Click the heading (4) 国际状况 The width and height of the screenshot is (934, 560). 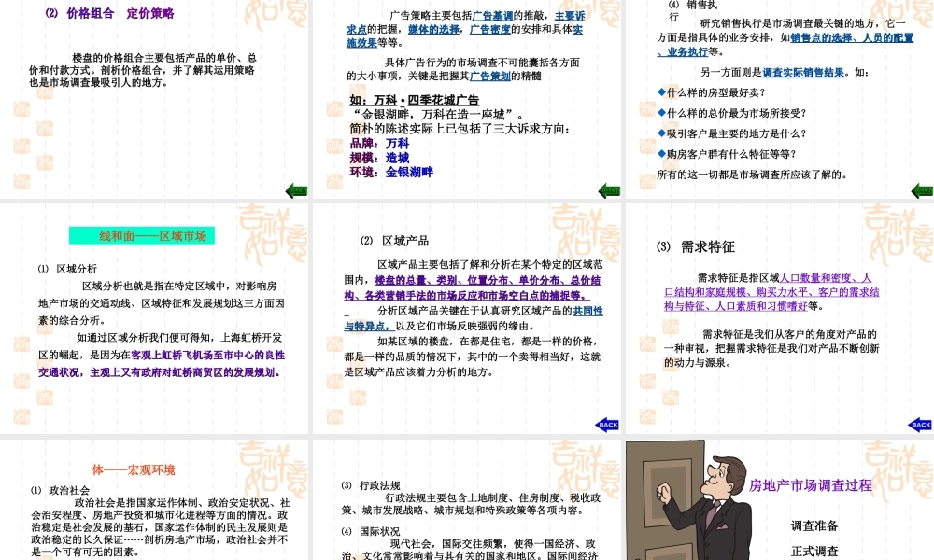click(371, 531)
